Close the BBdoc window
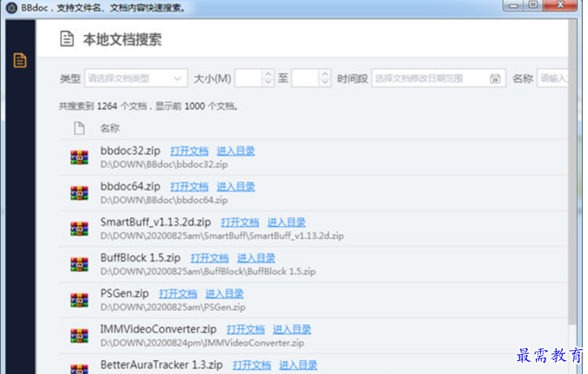The height and width of the screenshot is (374, 588). click(560, 5)
